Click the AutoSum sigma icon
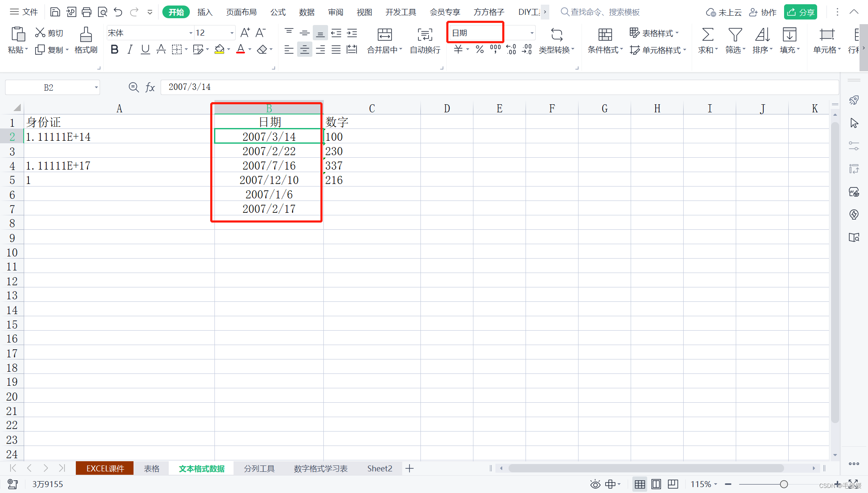Screen dimensions: 868x493 click(707, 35)
